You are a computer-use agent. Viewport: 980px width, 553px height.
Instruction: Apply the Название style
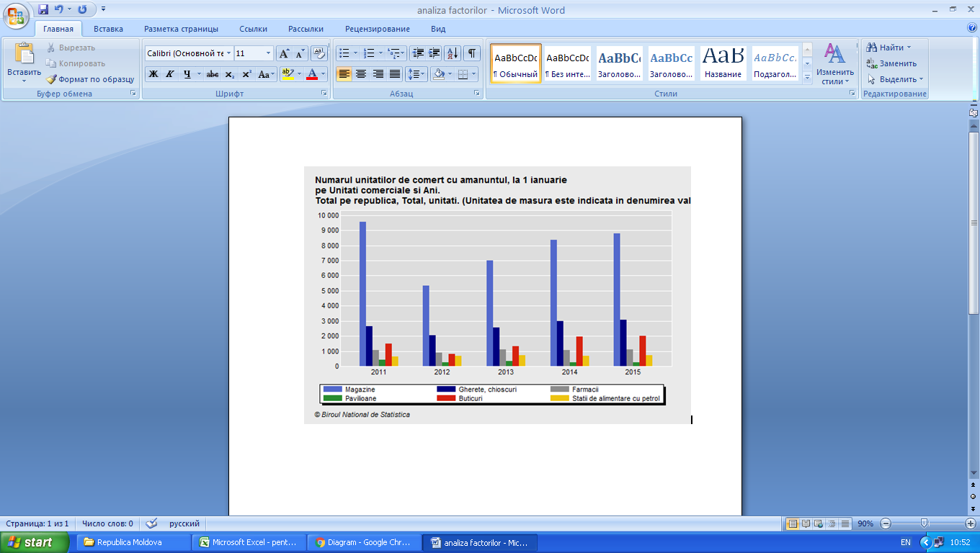723,63
